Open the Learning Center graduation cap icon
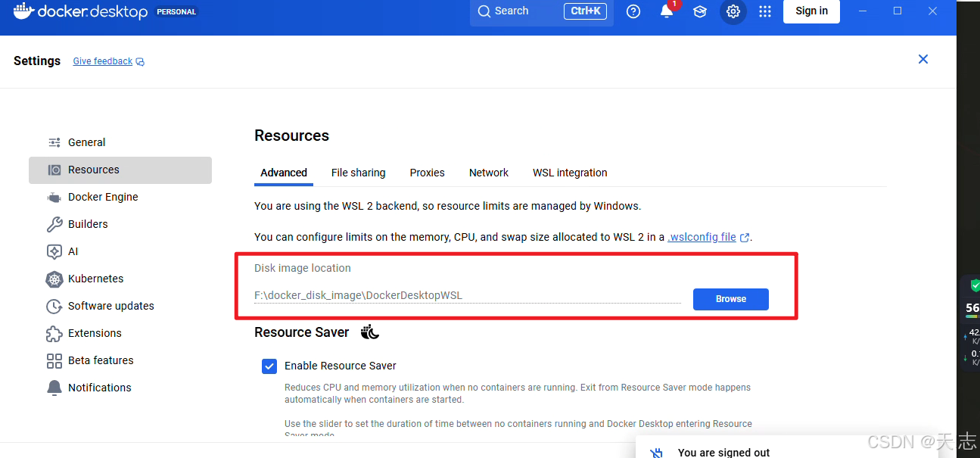Screen dimensions: 980x458 [x=699, y=11]
